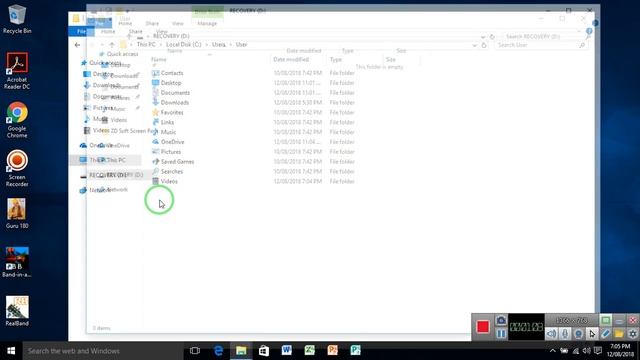The width and height of the screenshot is (640, 360).
Task: Take a screenshot with the recorder camera icon
Action: pos(501,320)
